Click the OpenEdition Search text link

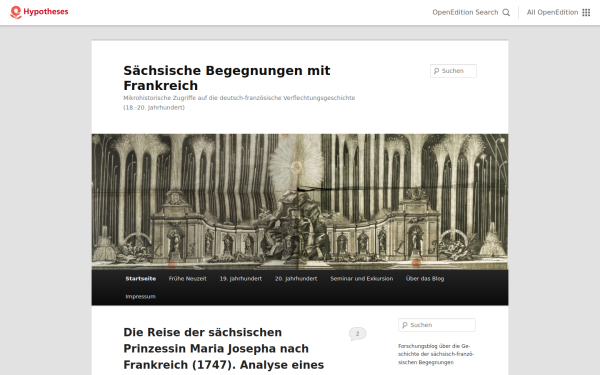[465, 12]
